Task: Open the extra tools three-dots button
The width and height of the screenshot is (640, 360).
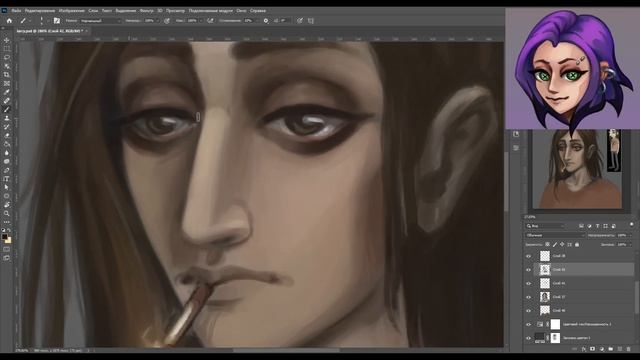Action: point(7,222)
